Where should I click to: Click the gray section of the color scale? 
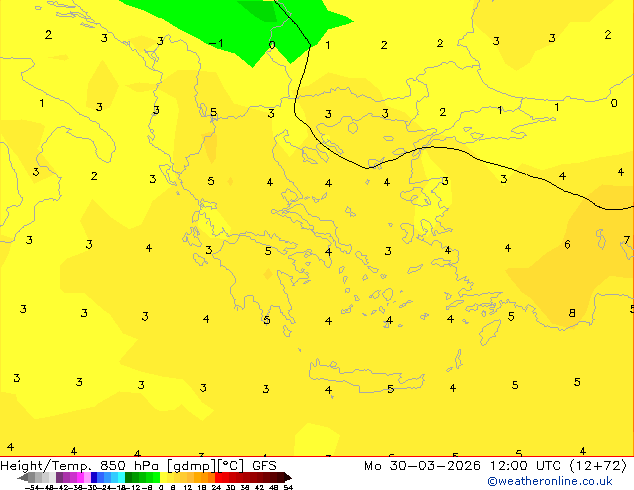[x=42, y=478]
